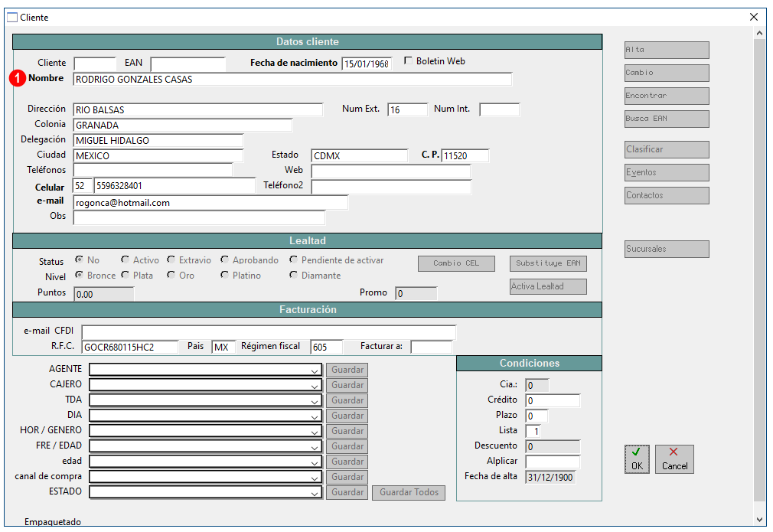This screenshot has width=773, height=532.
Task: Open the DIA dropdown
Action: [x=206, y=416]
